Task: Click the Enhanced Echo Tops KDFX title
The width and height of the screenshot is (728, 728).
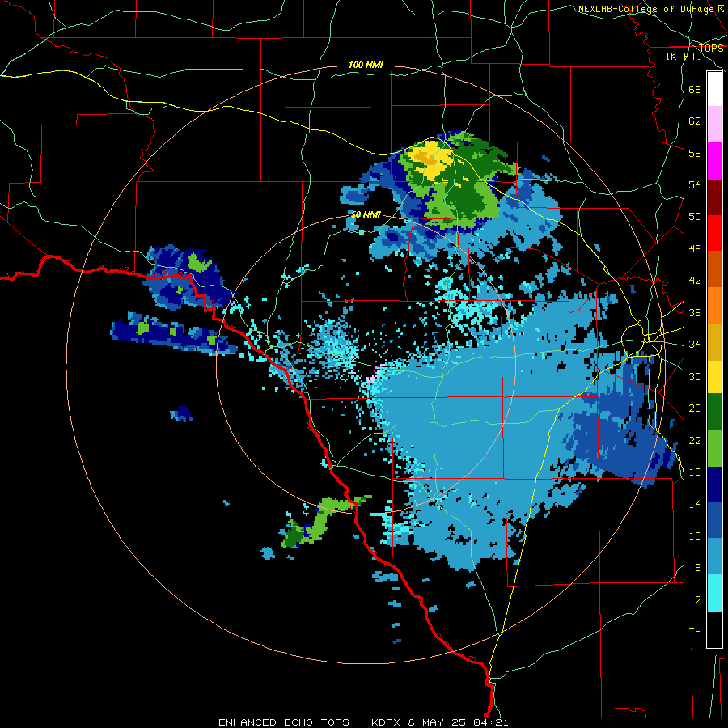Action: [x=363, y=722]
